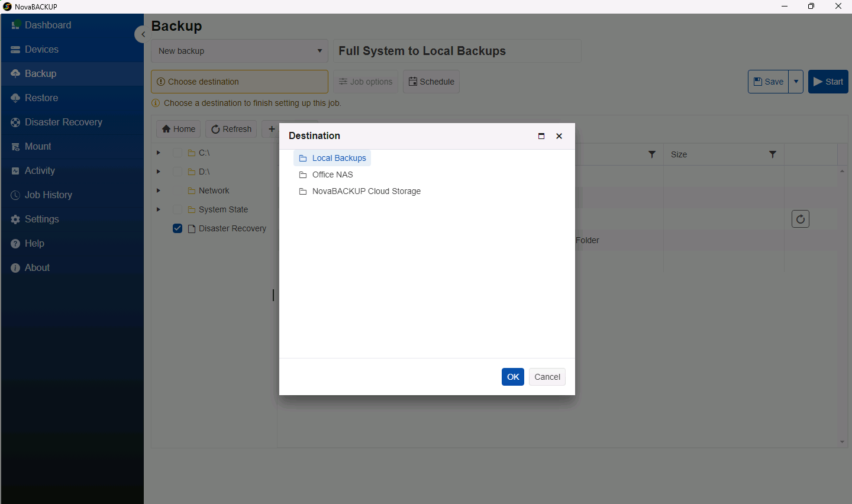Click the Settings gear icon
The height and width of the screenshot is (504, 852).
tap(15, 219)
